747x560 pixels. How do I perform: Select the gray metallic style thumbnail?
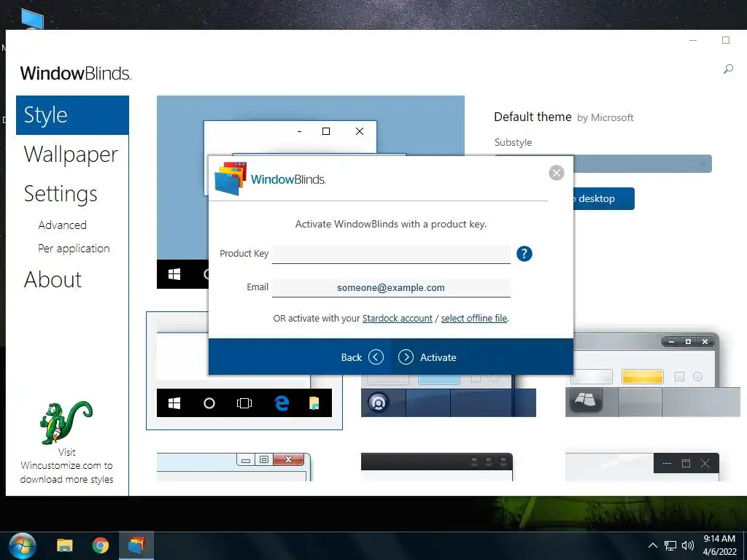[652, 376]
